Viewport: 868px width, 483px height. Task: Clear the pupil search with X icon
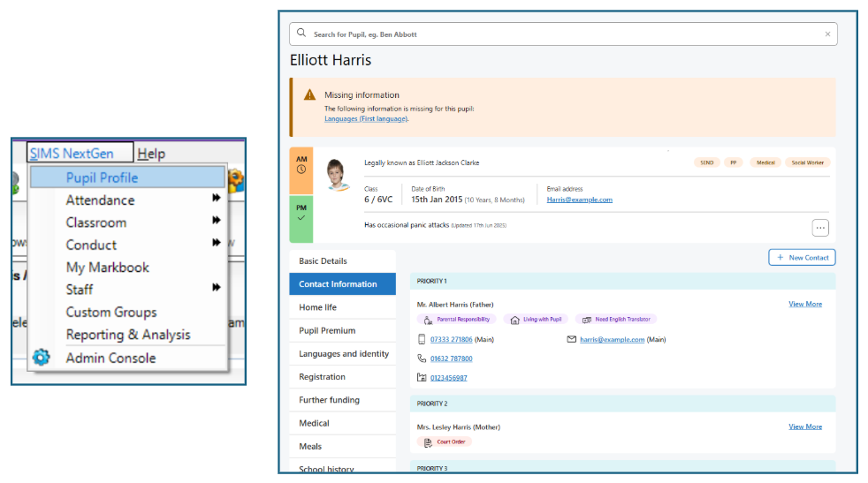(x=827, y=34)
